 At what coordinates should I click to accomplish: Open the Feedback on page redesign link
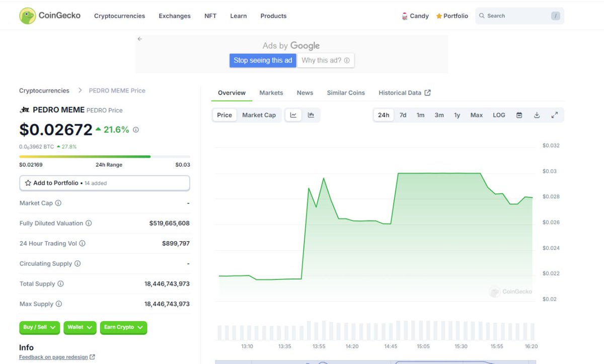53,356
